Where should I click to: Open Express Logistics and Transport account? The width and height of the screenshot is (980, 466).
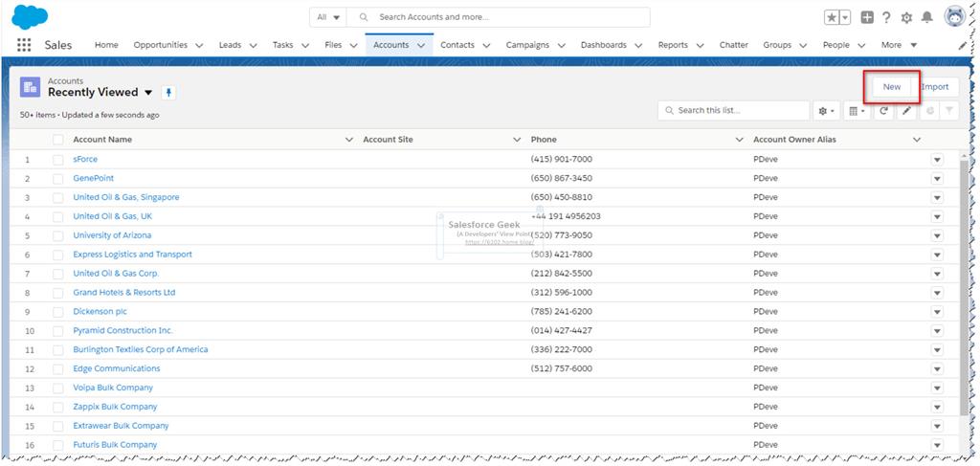[132, 255]
